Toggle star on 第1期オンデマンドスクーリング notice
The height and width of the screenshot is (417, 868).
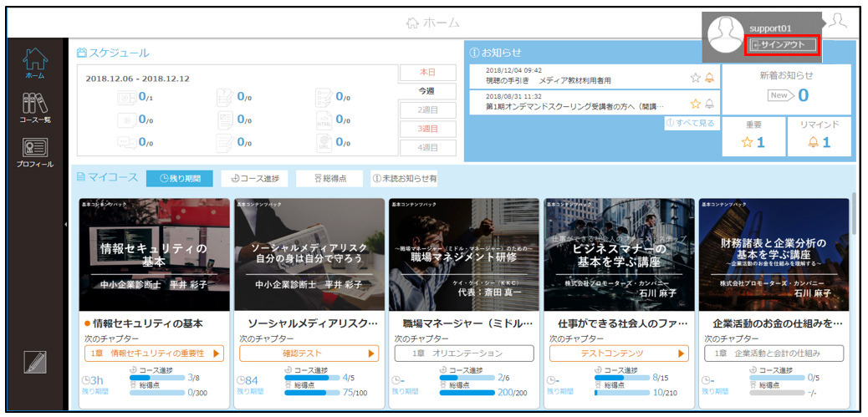(696, 104)
